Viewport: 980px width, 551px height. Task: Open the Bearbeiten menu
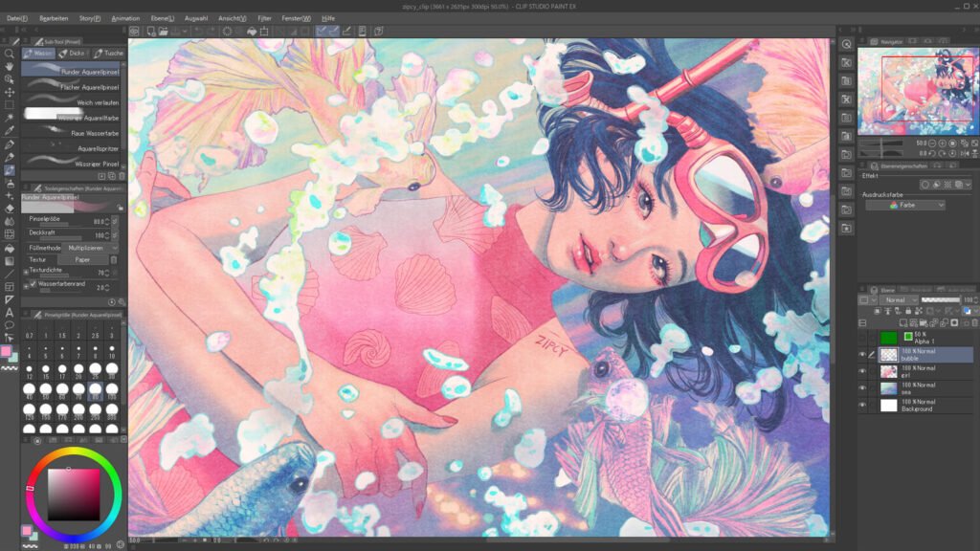54,18
